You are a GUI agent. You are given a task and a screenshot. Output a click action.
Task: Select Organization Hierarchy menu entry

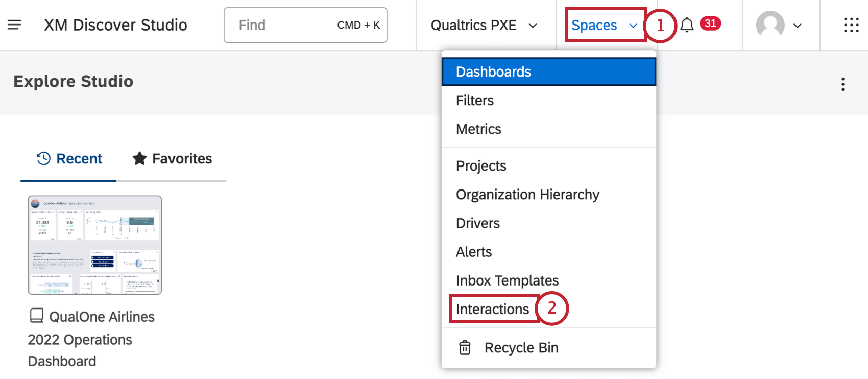527,195
